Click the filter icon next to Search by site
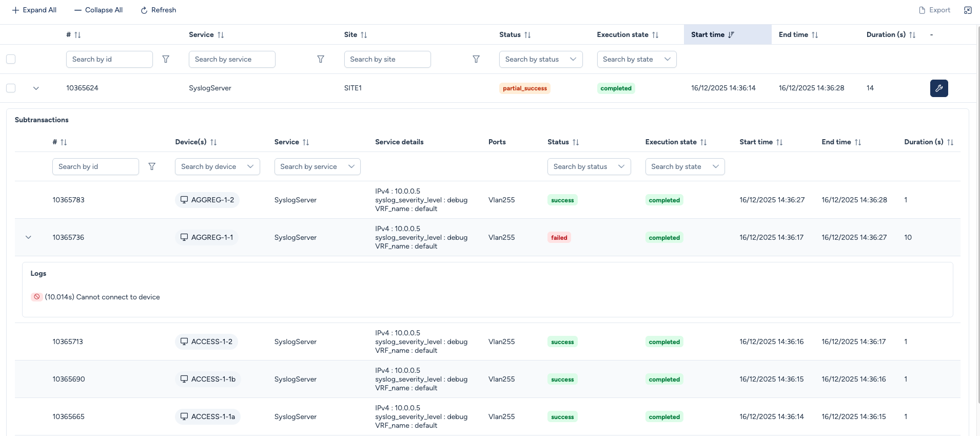Image resolution: width=980 pixels, height=436 pixels. point(476,59)
